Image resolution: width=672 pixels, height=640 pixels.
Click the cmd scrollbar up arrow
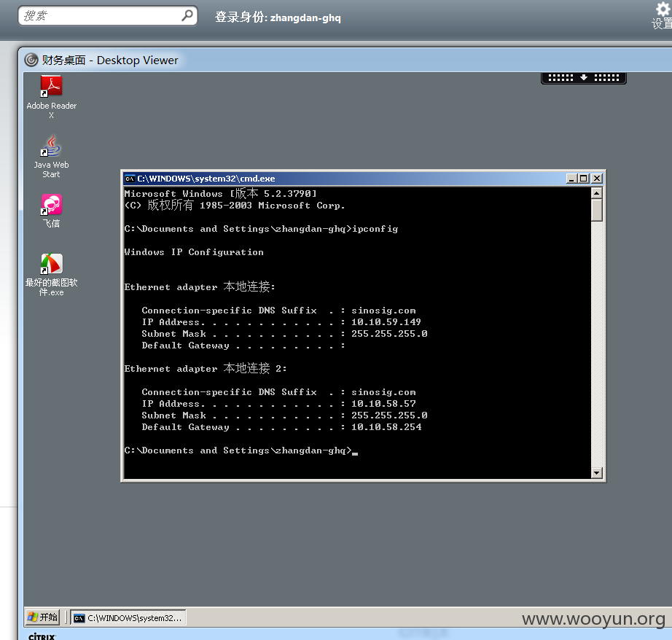(597, 193)
